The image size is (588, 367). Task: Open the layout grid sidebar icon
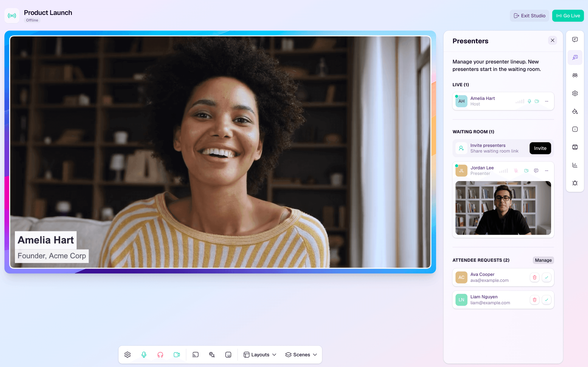pyautogui.click(x=575, y=147)
